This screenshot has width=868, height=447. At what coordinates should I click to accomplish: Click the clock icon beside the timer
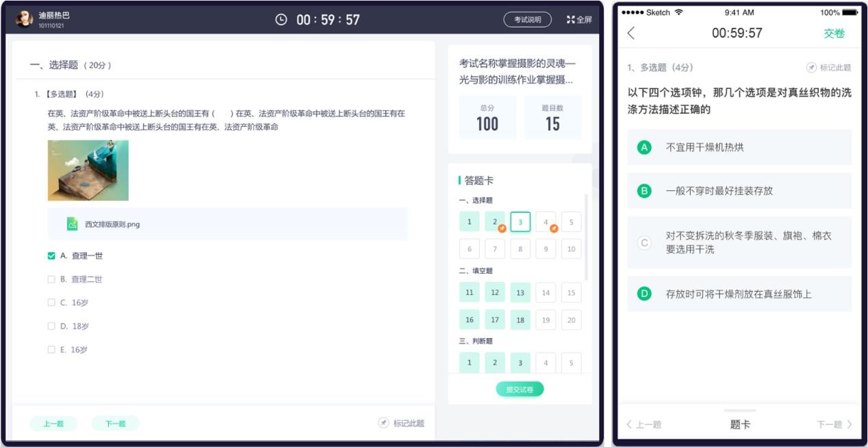tap(281, 20)
